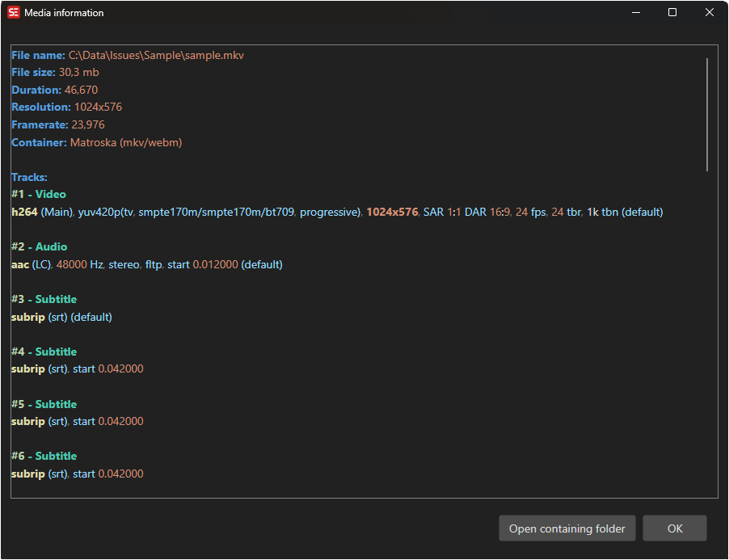Click the Framerate value 23,976
Screen dimensions: 729x560
pos(89,125)
